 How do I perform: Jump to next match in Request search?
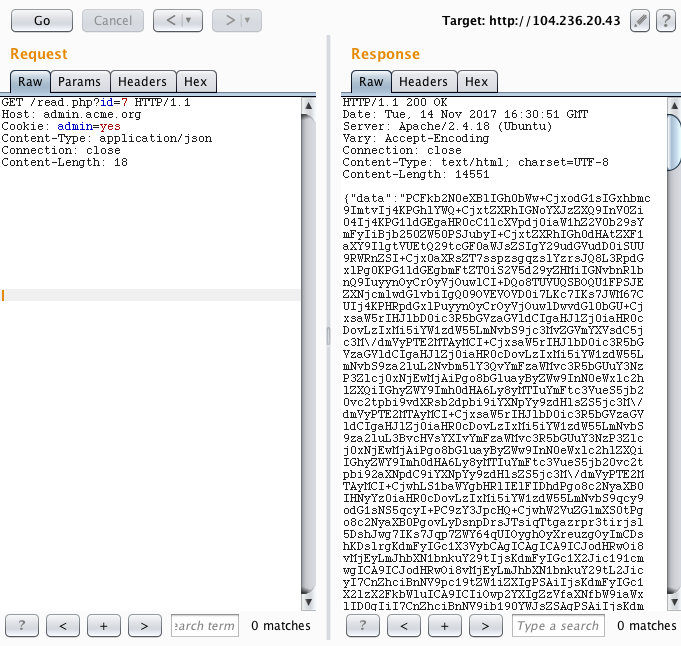coord(144,626)
